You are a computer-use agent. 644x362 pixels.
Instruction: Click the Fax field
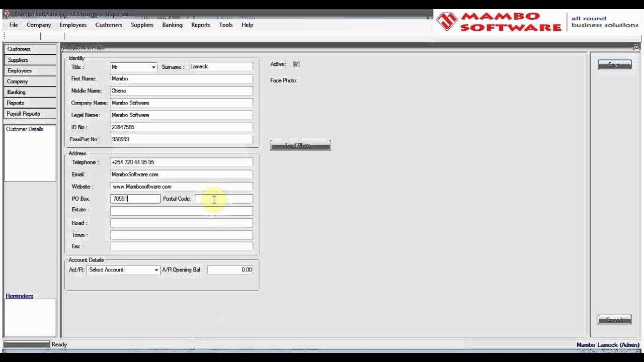click(182, 246)
